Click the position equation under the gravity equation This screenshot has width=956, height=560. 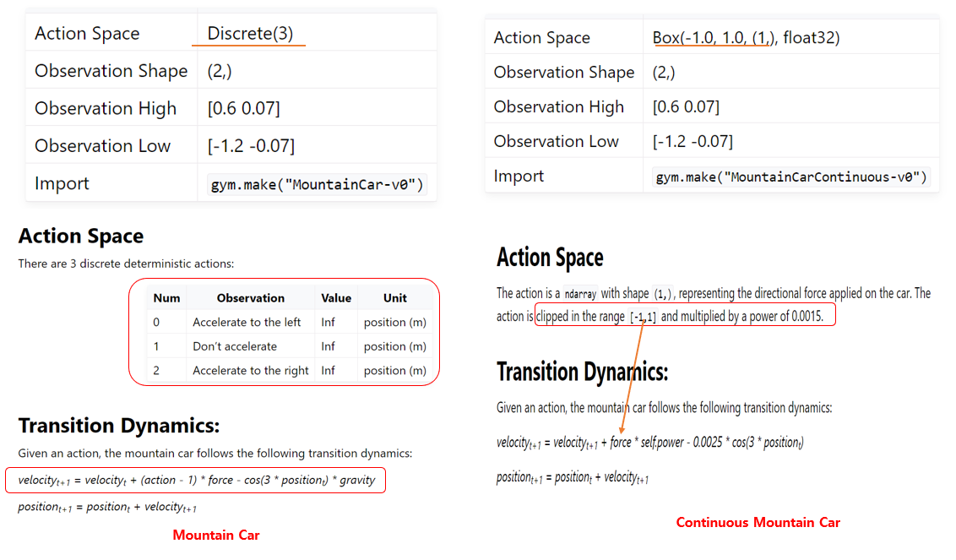[x=107, y=507]
